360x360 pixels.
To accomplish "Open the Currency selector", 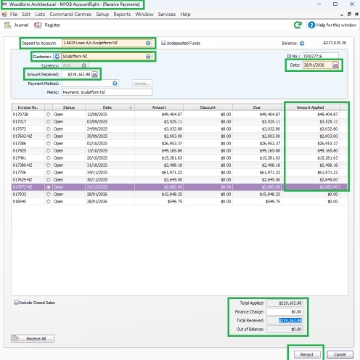I will coord(84,66).
